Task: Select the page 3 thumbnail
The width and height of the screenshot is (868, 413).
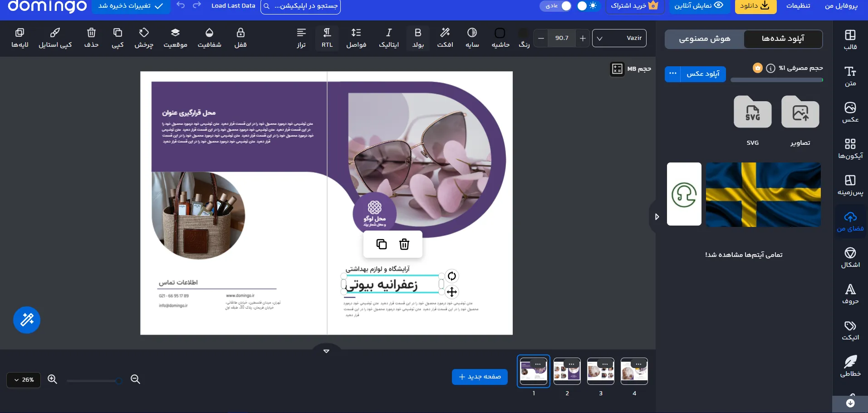Action: (601, 371)
